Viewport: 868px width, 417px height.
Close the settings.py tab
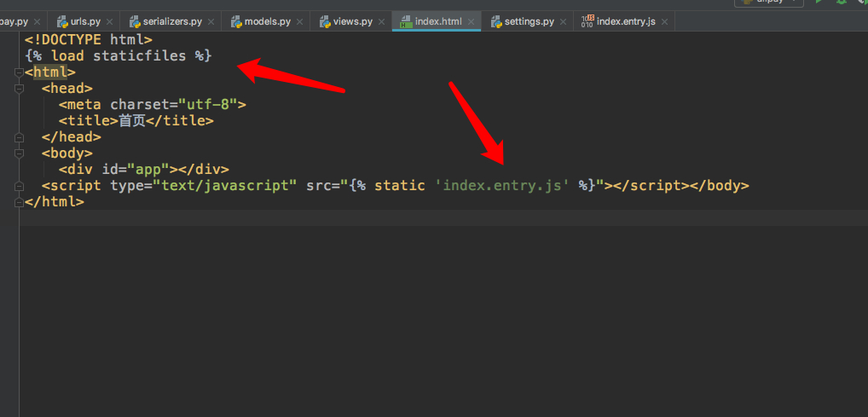click(x=563, y=22)
